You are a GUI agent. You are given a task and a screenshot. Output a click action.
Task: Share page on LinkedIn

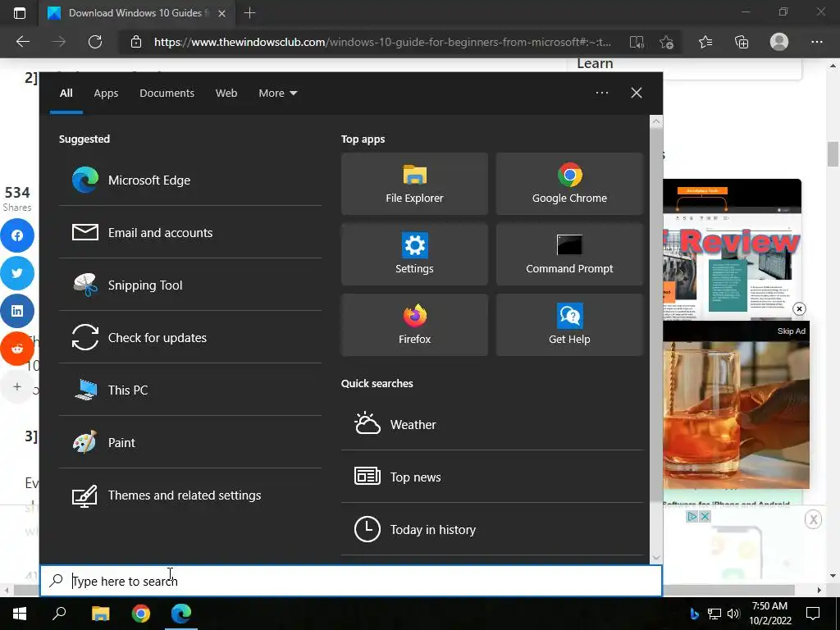click(x=17, y=311)
